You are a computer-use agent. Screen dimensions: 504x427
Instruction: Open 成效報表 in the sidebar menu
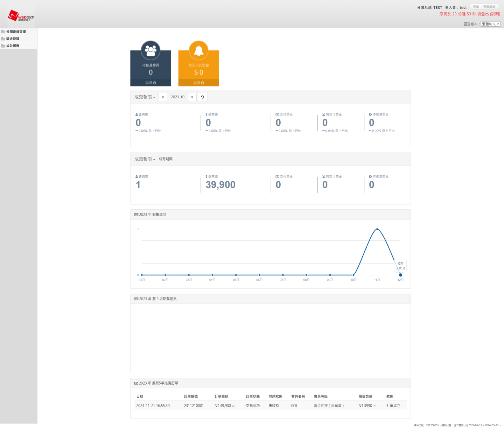[x=13, y=46]
